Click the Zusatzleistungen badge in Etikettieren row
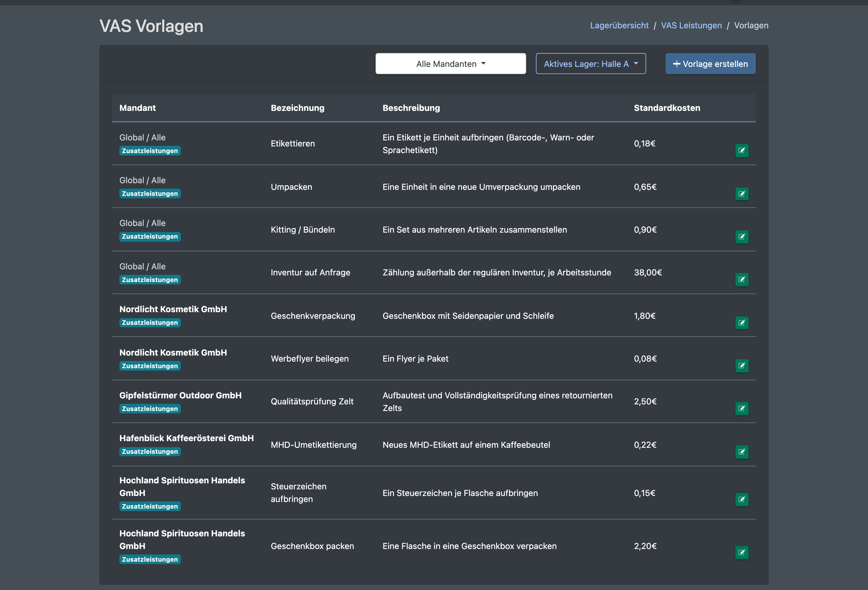Image resolution: width=868 pixels, height=590 pixels. 150,151
